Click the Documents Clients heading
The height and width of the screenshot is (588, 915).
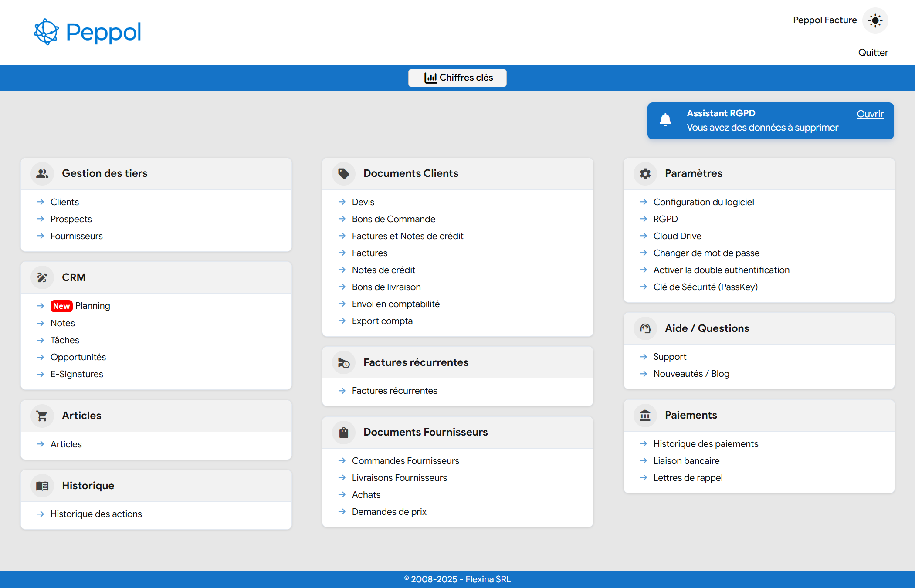411,173
